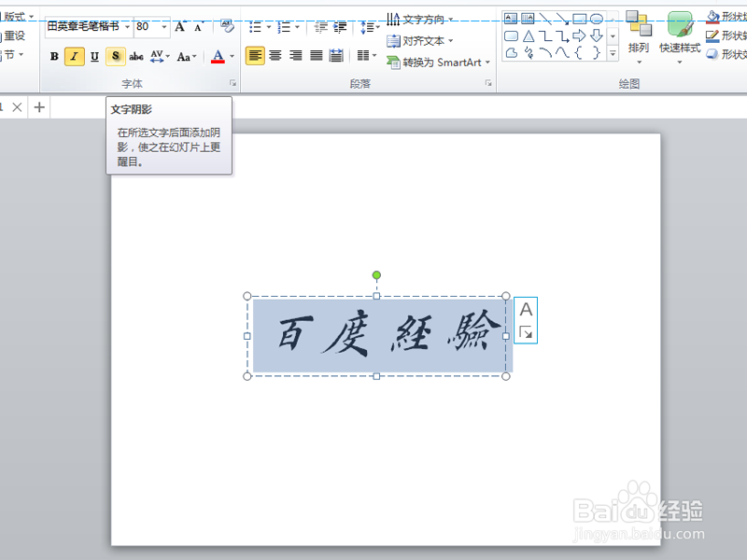Apply the red font color
This screenshot has height=560, width=747.
pyautogui.click(x=218, y=56)
